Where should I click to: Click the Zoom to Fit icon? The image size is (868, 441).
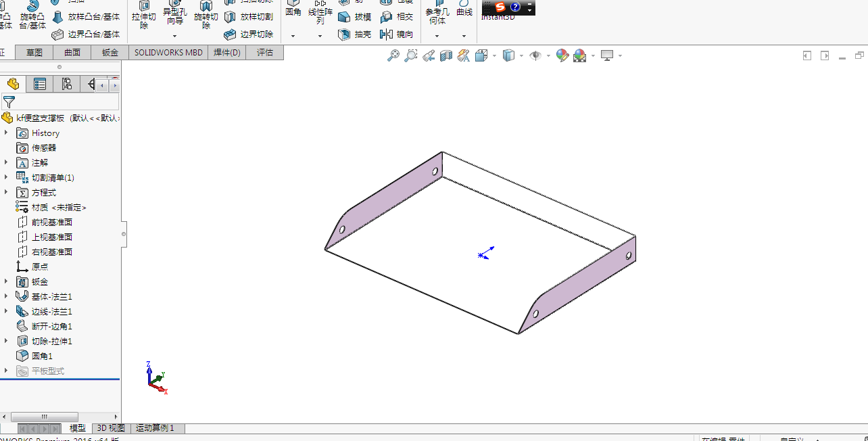(x=393, y=55)
